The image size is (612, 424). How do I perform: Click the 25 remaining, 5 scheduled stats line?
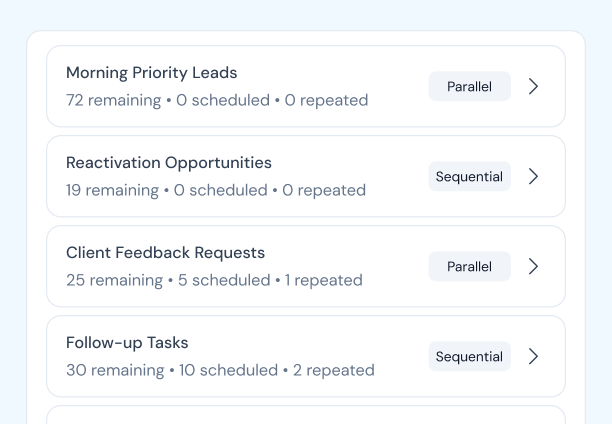coord(214,280)
